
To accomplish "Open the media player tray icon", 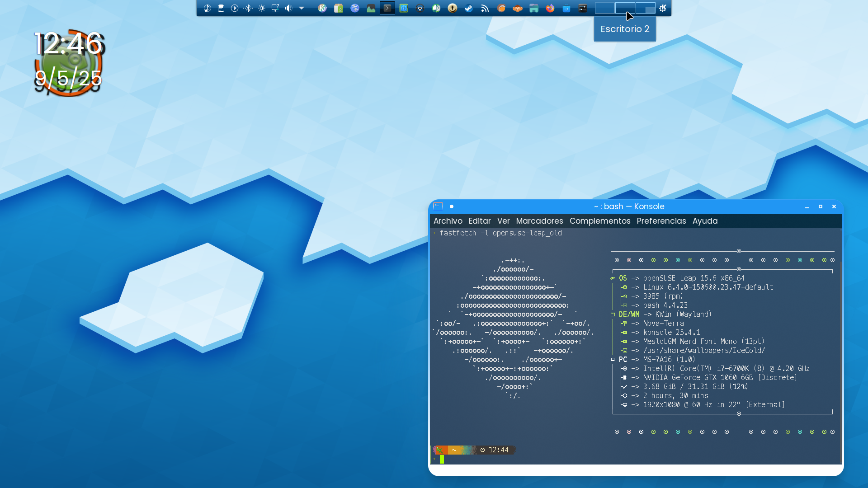I will 235,8.
